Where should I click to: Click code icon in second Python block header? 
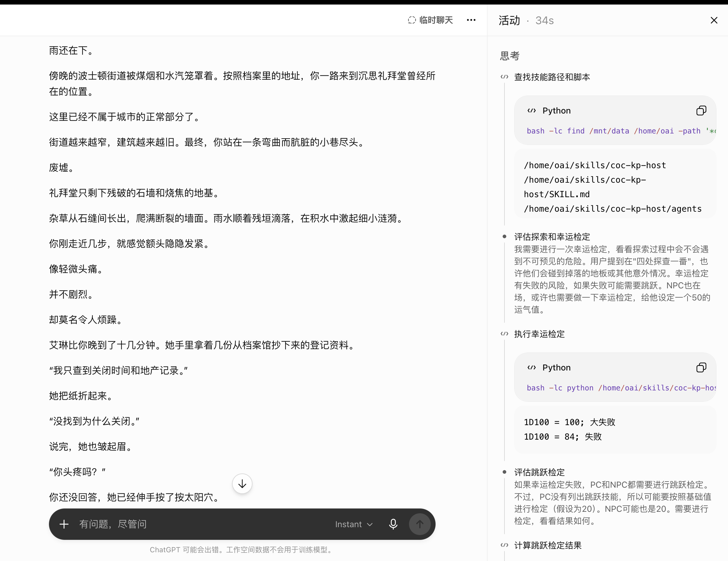coord(532,367)
